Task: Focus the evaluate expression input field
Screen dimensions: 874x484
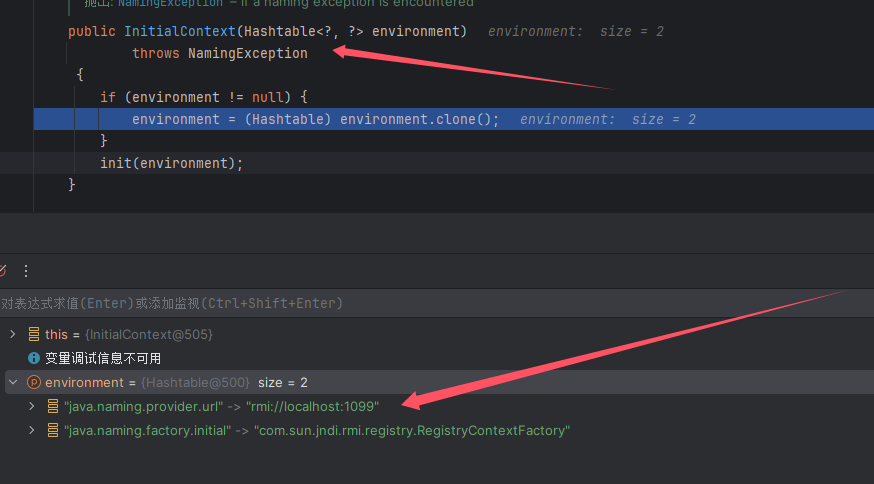Action: tap(437, 303)
